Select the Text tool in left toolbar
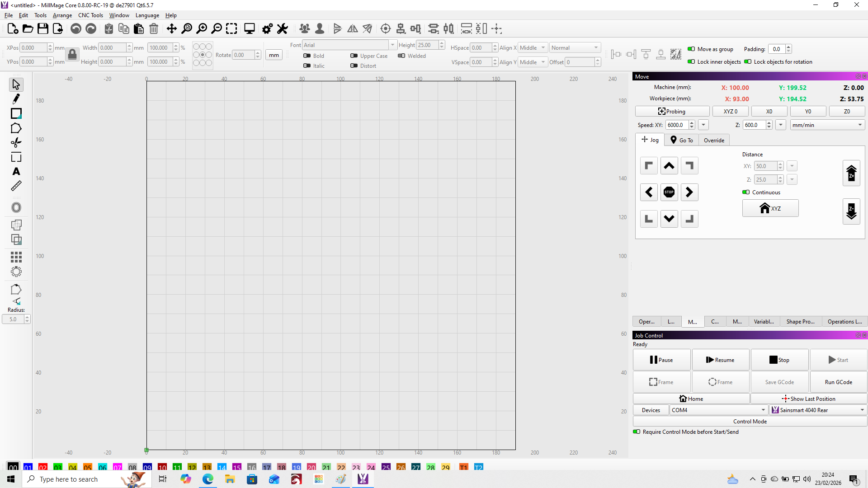Screen dimensions: 868x488 pyautogui.click(x=16, y=172)
